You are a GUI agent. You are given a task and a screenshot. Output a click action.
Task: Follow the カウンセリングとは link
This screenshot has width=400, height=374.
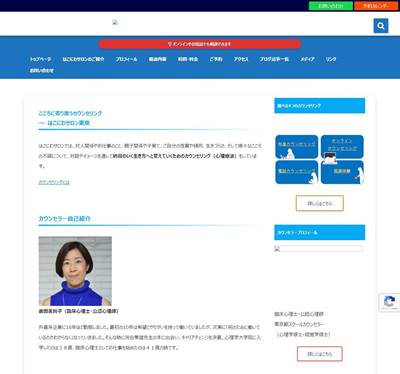point(54,182)
